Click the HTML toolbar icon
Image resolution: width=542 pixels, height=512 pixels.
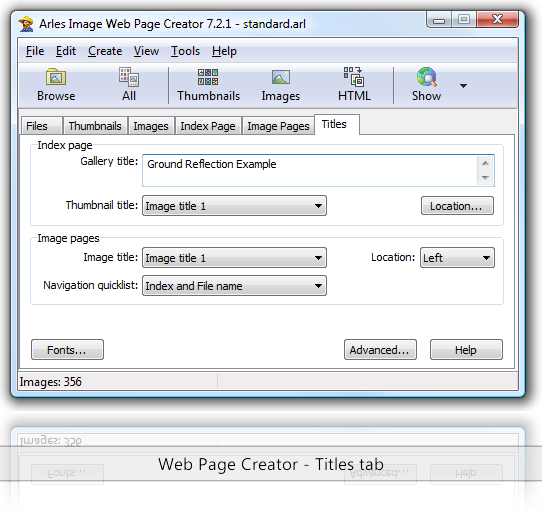[x=354, y=76]
